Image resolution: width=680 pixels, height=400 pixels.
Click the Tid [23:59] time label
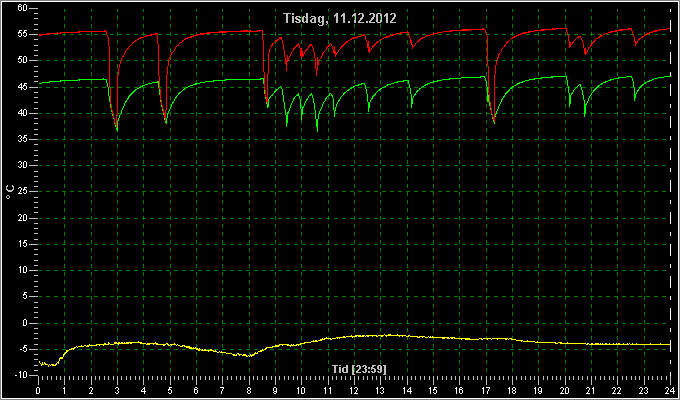[x=359, y=369]
